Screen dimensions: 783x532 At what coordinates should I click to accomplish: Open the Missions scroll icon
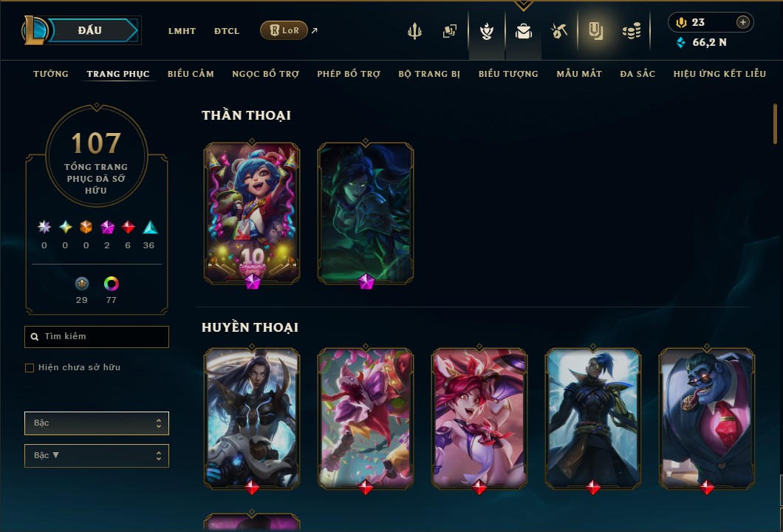[x=595, y=31]
